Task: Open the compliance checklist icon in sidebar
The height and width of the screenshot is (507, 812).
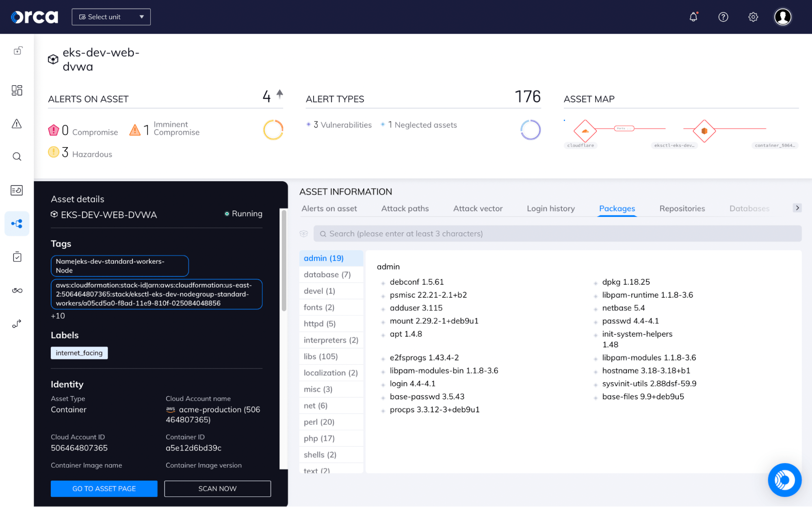Action: (x=17, y=256)
